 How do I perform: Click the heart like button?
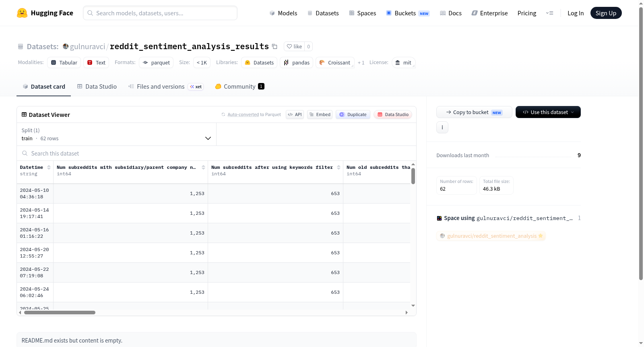click(x=294, y=46)
